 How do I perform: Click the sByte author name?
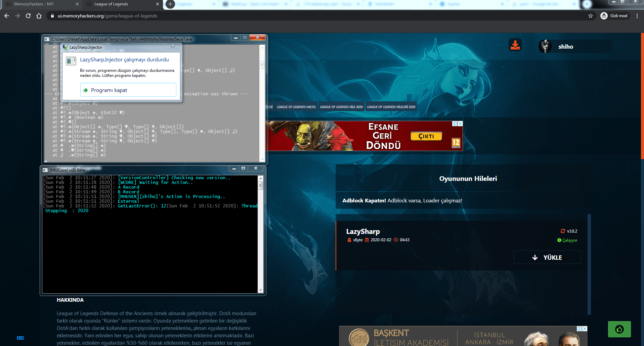coord(358,240)
